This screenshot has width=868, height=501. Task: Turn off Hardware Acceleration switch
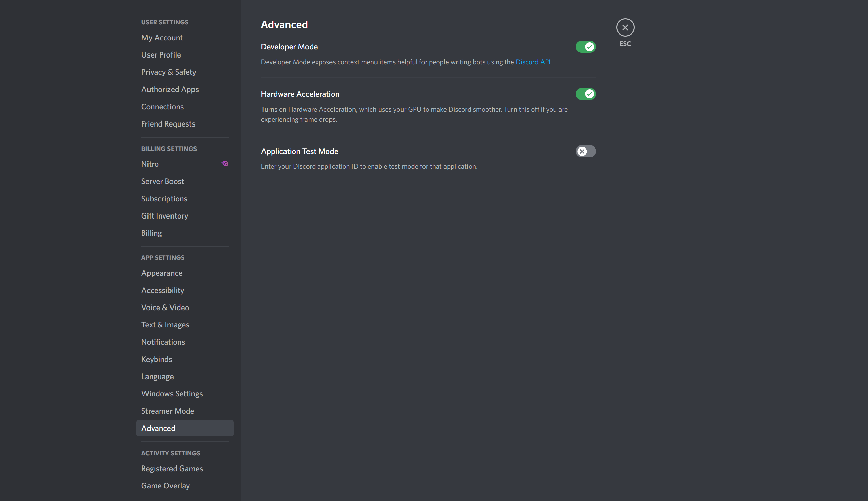click(585, 94)
